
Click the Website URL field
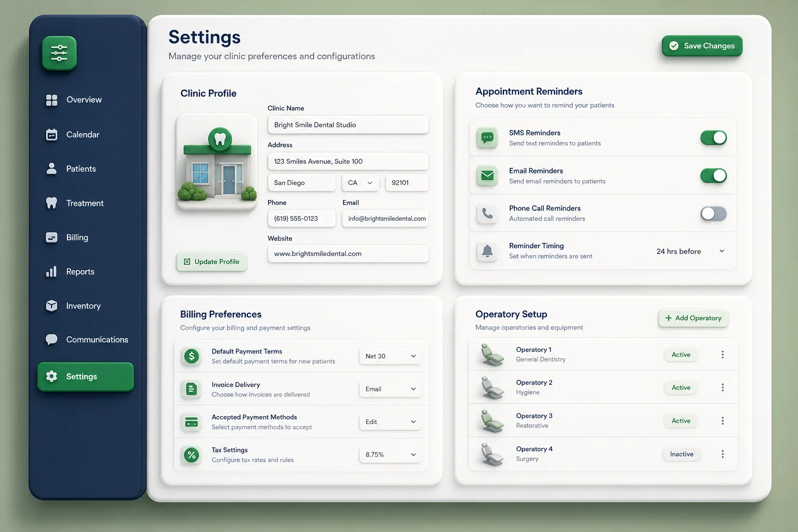coord(348,254)
